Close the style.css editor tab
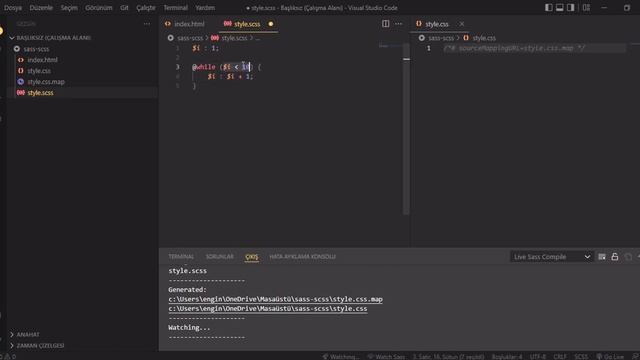640x360 pixels. pos(462,24)
